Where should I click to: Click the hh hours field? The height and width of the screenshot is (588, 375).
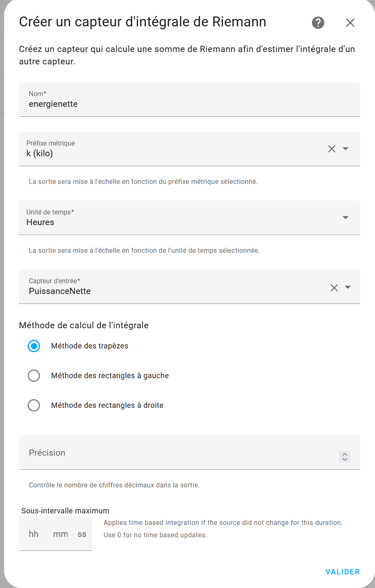(34, 534)
